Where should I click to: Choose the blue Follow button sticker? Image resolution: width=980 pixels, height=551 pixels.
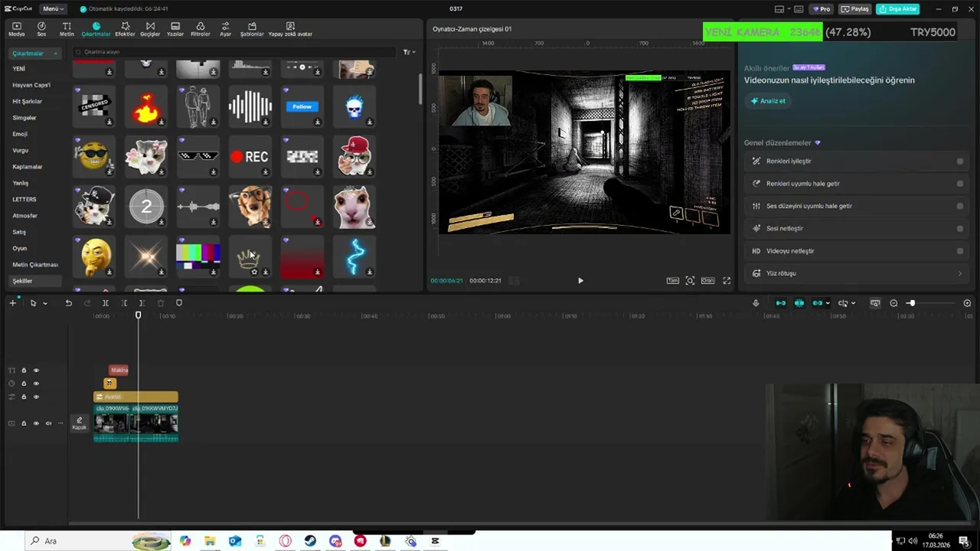point(302,106)
